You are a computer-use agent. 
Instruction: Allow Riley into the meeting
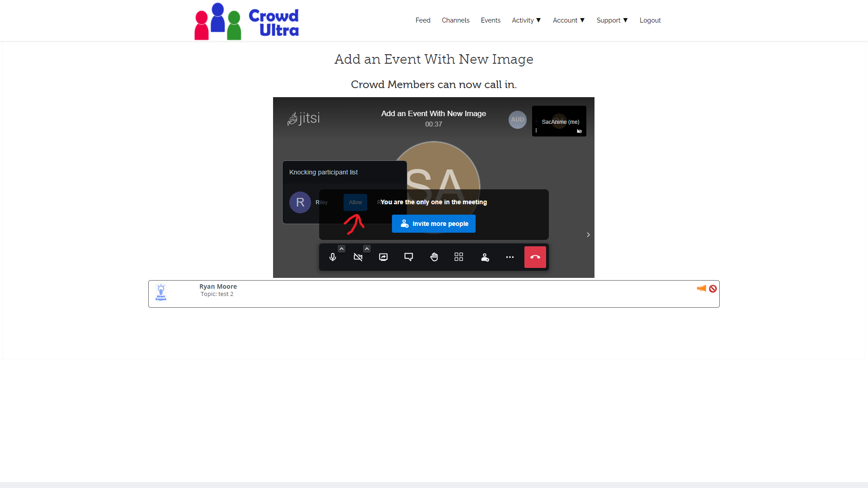click(355, 202)
